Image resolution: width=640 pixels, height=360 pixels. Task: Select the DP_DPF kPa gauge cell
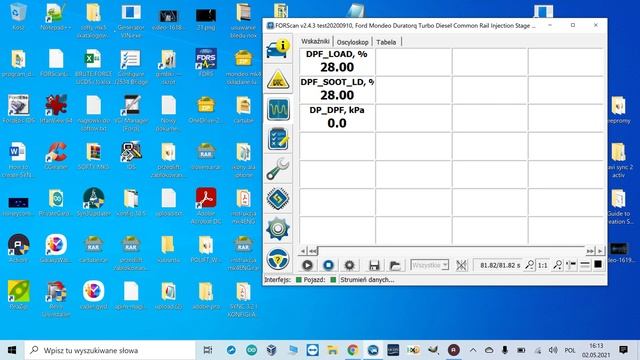pos(337,118)
